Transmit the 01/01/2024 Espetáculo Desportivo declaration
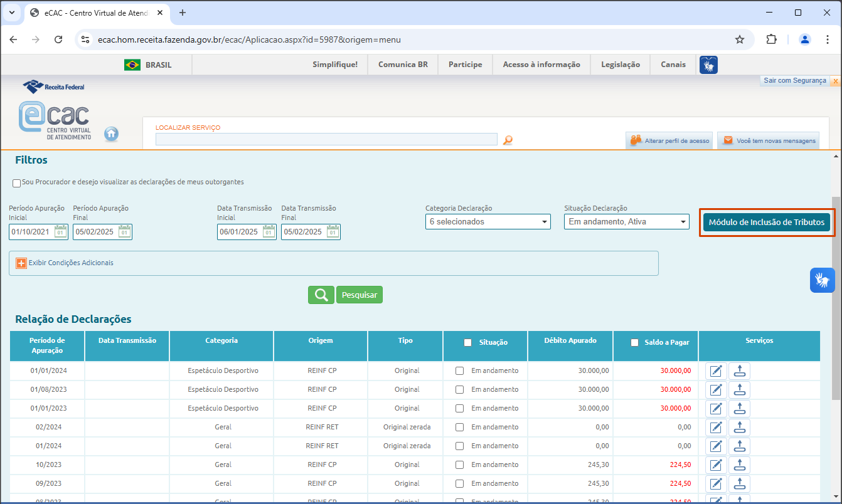Viewport: 842px width, 504px height. point(739,371)
